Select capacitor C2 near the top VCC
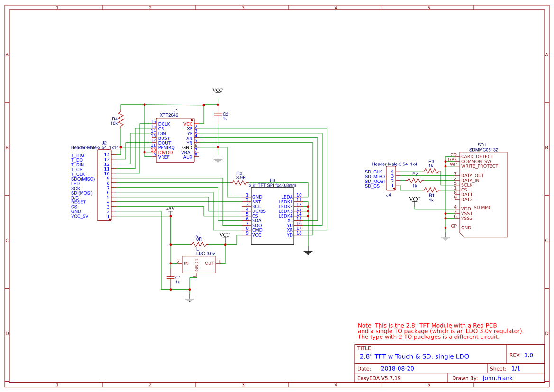Screen dimensions: 554x392 218,114
